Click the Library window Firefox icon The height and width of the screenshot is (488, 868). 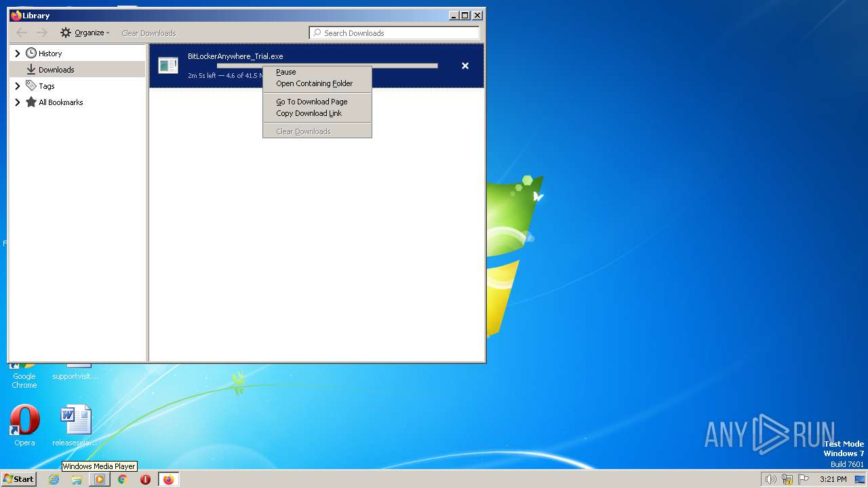click(16, 15)
